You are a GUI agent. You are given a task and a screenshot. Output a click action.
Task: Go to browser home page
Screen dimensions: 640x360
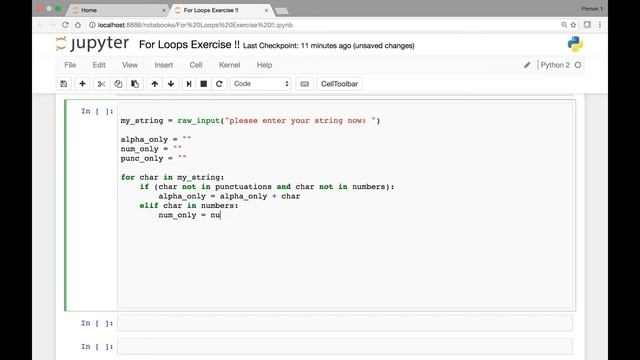78,25
